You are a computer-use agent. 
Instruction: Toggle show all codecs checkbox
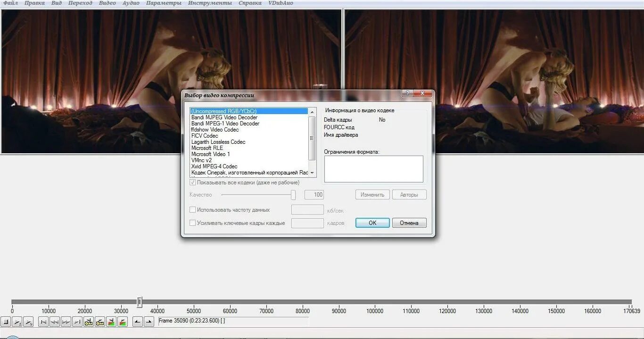(x=192, y=182)
